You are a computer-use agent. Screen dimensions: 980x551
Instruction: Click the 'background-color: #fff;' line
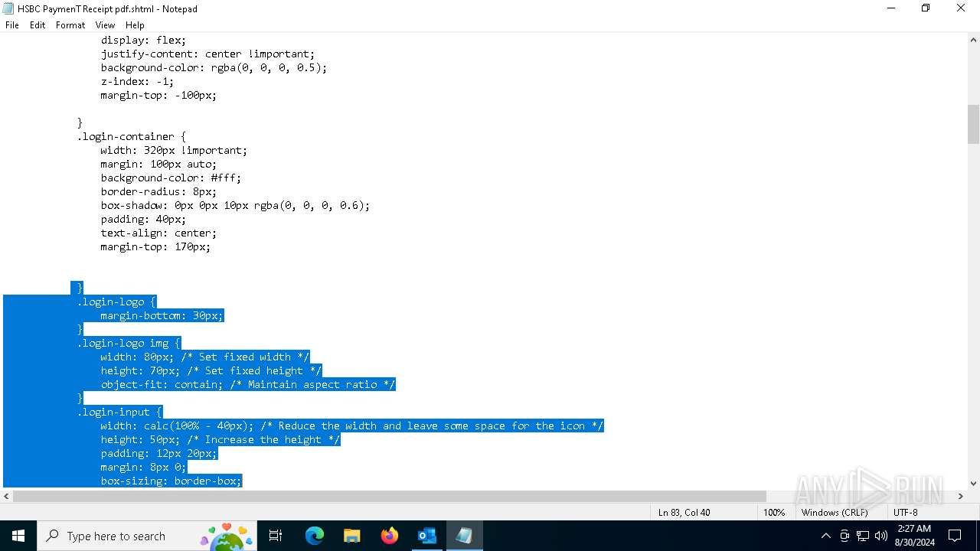pyautogui.click(x=171, y=178)
